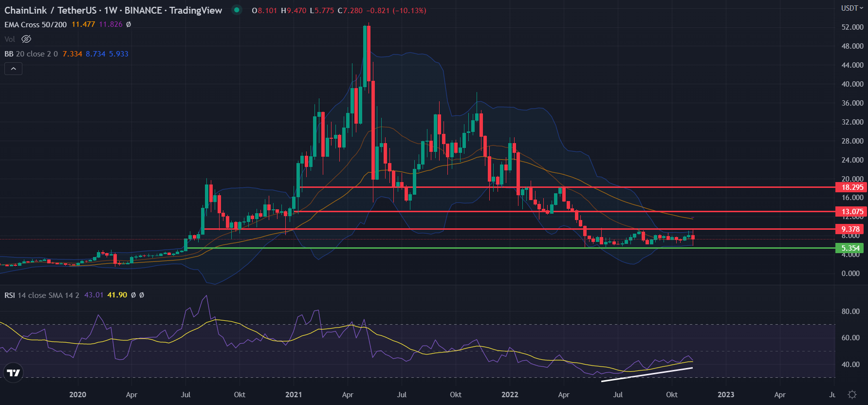The height and width of the screenshot is (405, 868).
Task: Click the 52.000 price scale label
Action: (852, 27)
